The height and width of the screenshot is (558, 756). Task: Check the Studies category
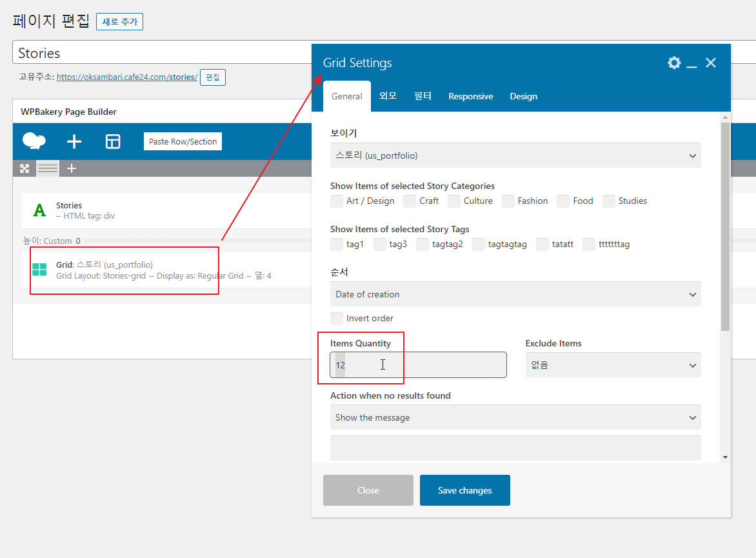pos(608,201)
